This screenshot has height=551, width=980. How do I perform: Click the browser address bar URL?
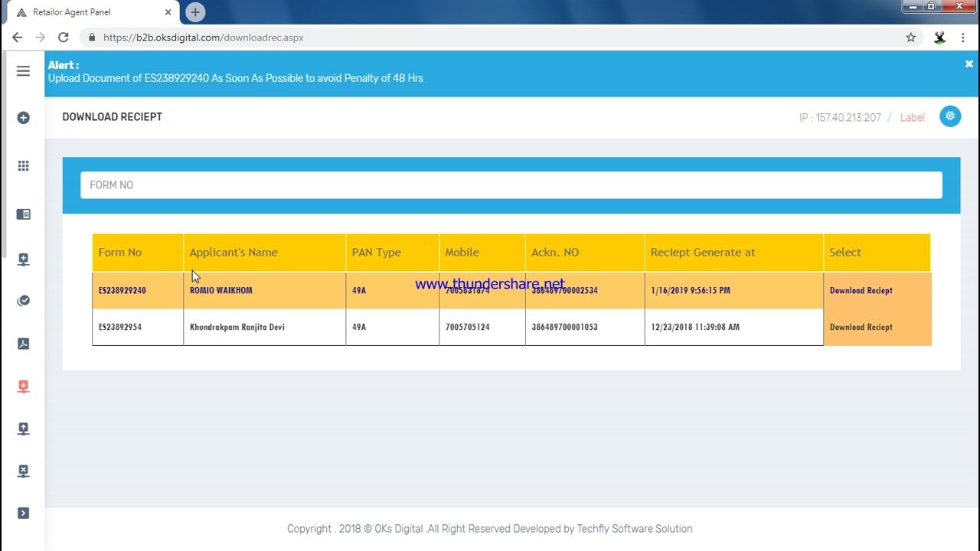pos(204,37)
